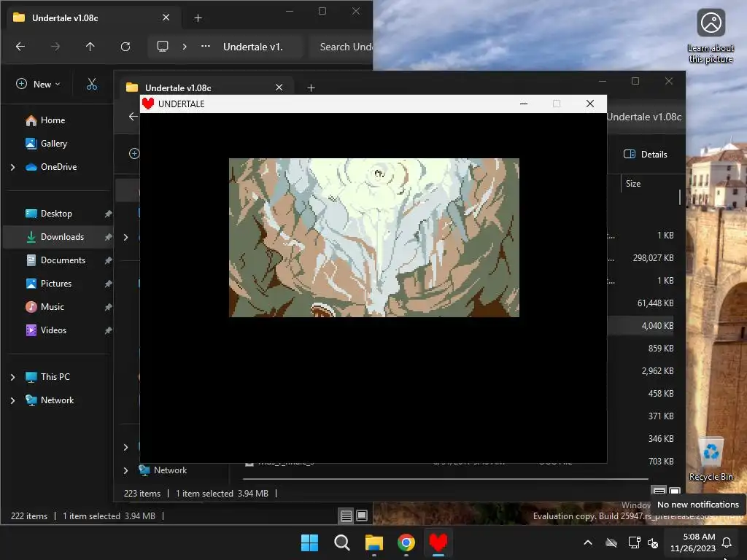Open the clock showing 5:08 AM
Viewport: 747px width, 560px height.
693,542
